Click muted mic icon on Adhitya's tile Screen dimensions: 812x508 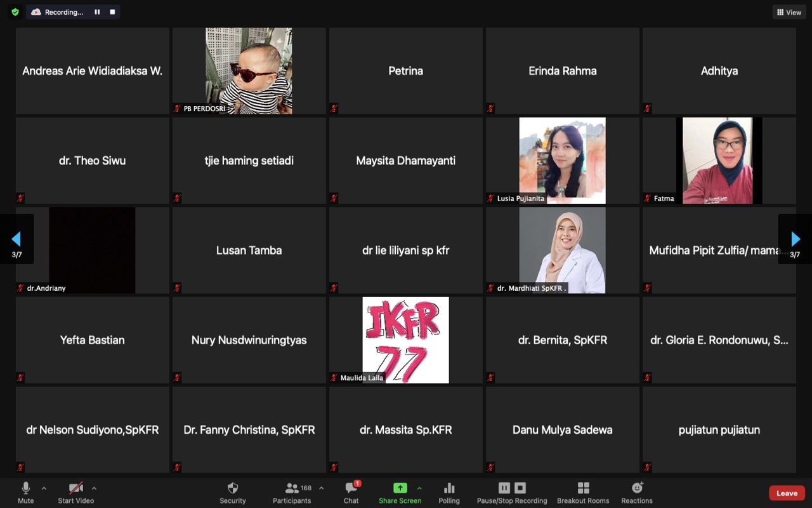647,109
